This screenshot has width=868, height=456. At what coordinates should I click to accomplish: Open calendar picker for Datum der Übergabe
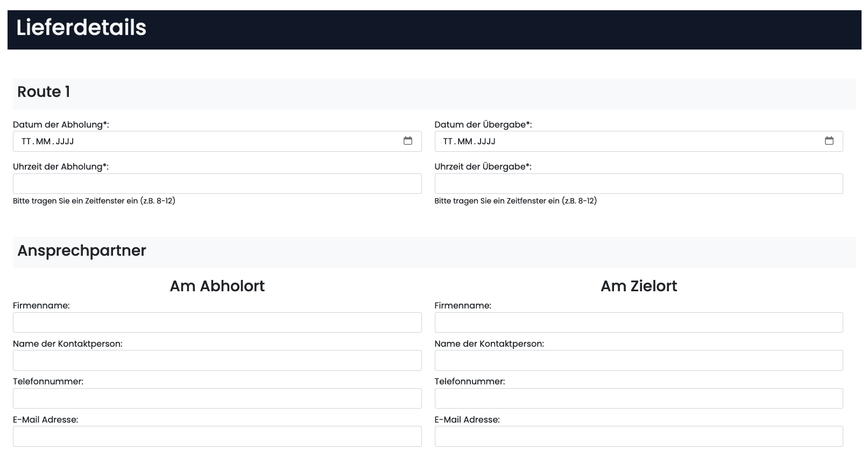pyautogui.click(x=829, y=141)
